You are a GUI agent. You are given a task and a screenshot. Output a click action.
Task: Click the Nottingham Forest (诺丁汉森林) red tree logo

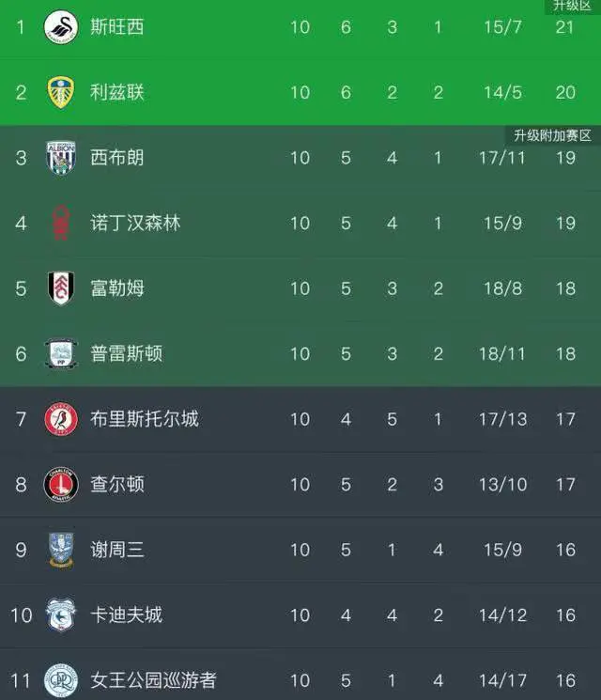[x=60, y=223]
